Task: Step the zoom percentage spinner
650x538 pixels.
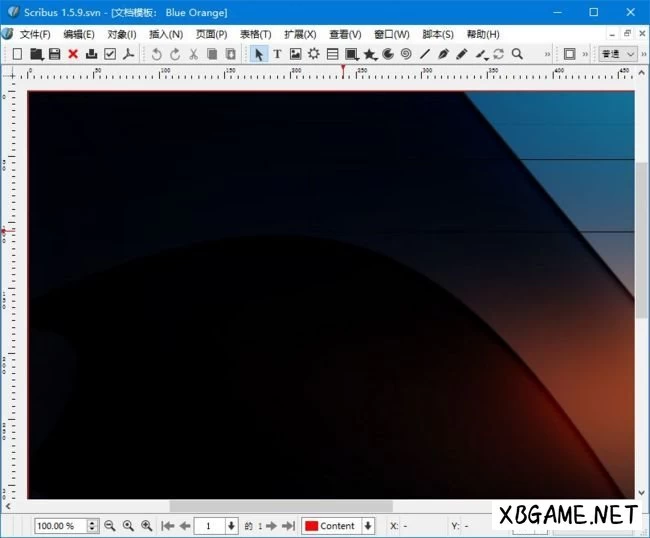Action: [x=92, y=526]
